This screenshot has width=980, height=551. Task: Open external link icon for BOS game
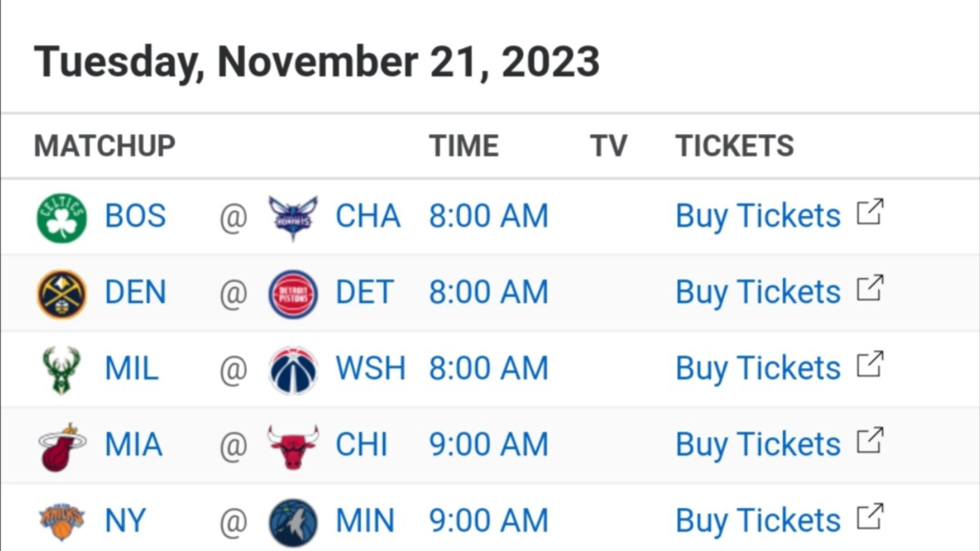(870, 212)
